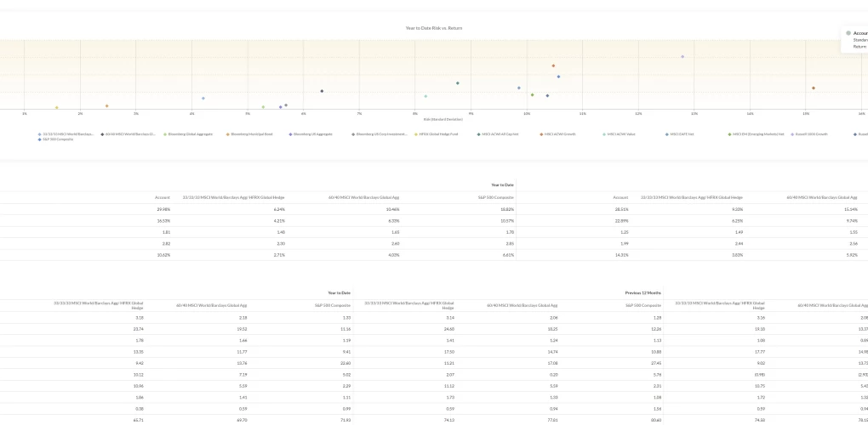Select the orange-red point near 15% risk
The image size is (868, 425).
814,88
